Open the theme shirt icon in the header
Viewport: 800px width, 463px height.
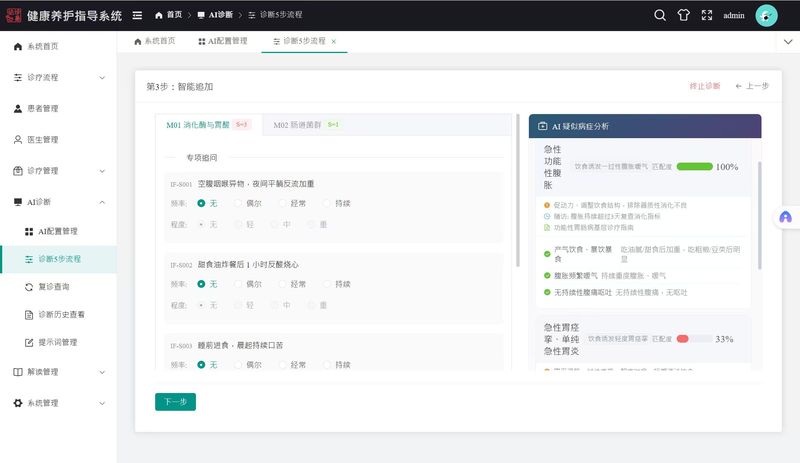[684, 15]
